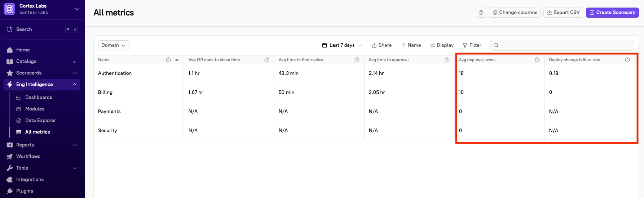Select the Billing row name

click(105, 93)
